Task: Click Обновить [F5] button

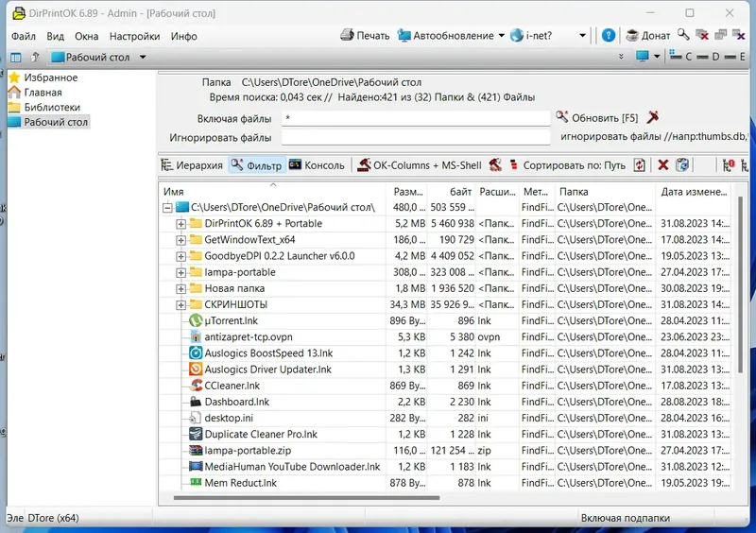Action: pyautogui.click(x=597, y=118)
